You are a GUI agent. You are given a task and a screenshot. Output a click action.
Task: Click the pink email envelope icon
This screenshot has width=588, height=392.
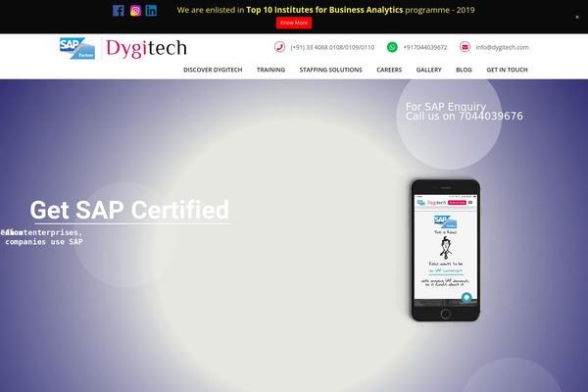[x=465, y=47]
